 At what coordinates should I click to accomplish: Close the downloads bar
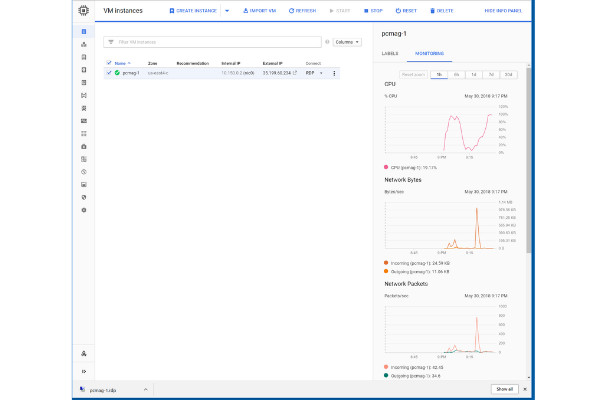pos(525,389)
